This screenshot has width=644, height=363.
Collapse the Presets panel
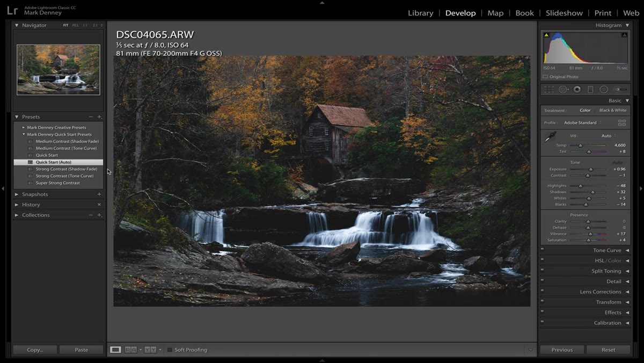coord(17,117)
